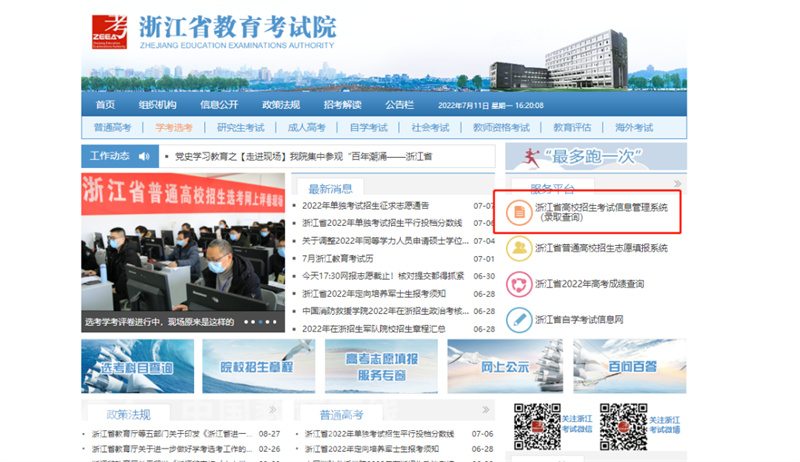Open 浙江省自学考试信息网 link

point(579,320)
